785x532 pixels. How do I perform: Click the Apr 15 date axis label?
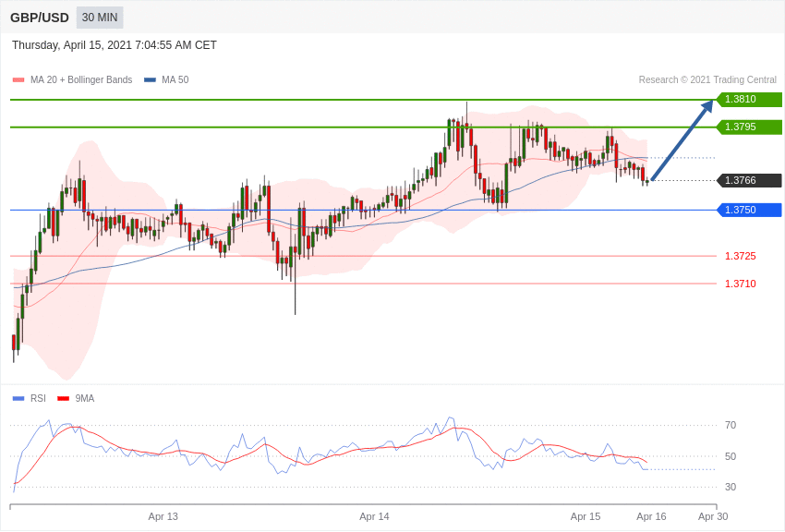click(x=586, y=516)
